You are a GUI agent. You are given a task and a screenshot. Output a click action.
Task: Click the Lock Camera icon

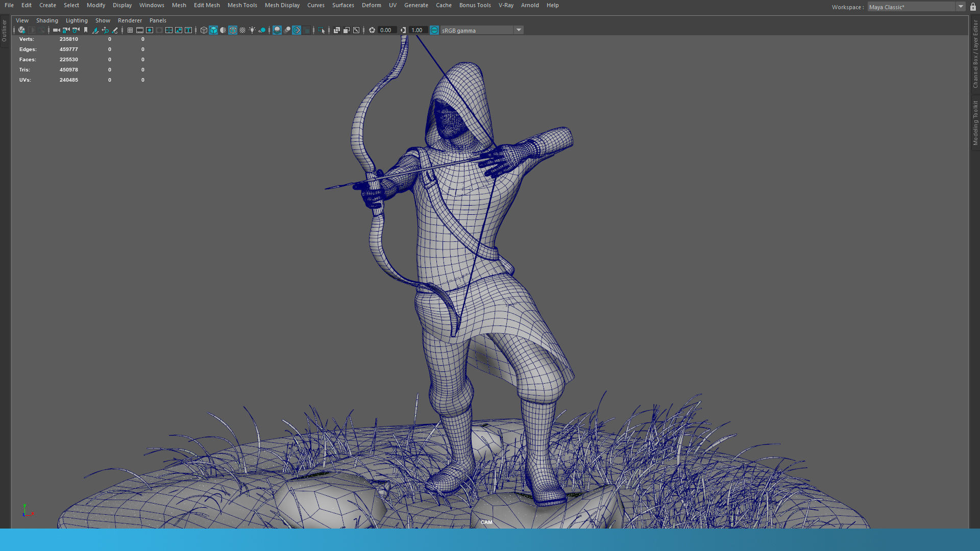point(66,30)
